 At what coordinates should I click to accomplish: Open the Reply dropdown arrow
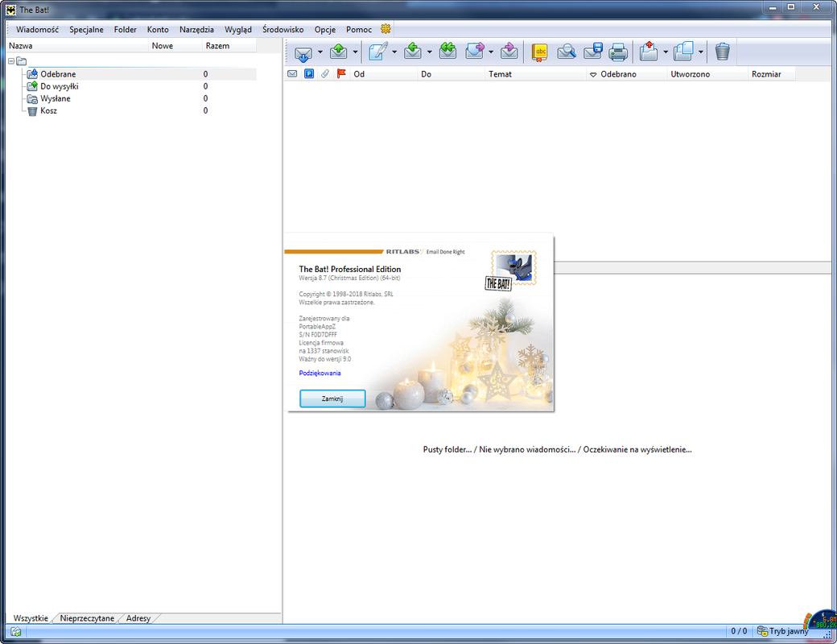pos(429,52)
